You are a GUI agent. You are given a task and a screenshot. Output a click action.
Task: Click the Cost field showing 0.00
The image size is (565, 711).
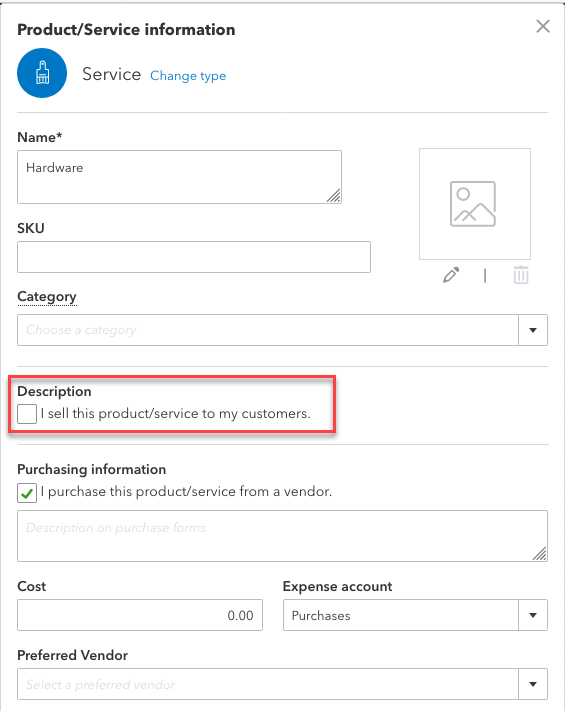coord(140,615)
